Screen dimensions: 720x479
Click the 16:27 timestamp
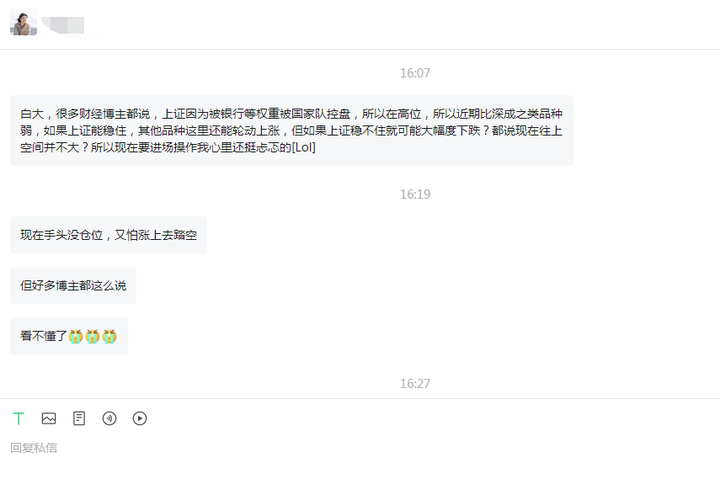click(x=415, y=383)
